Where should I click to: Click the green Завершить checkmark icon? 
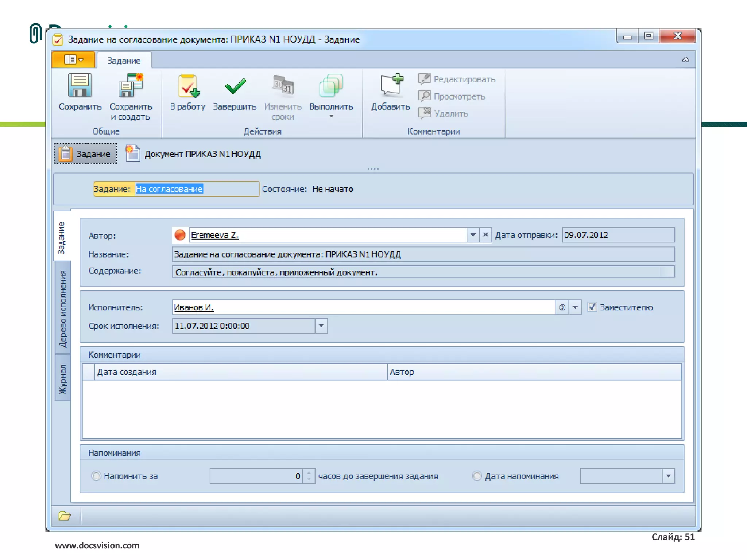click(x=235, y=86)
